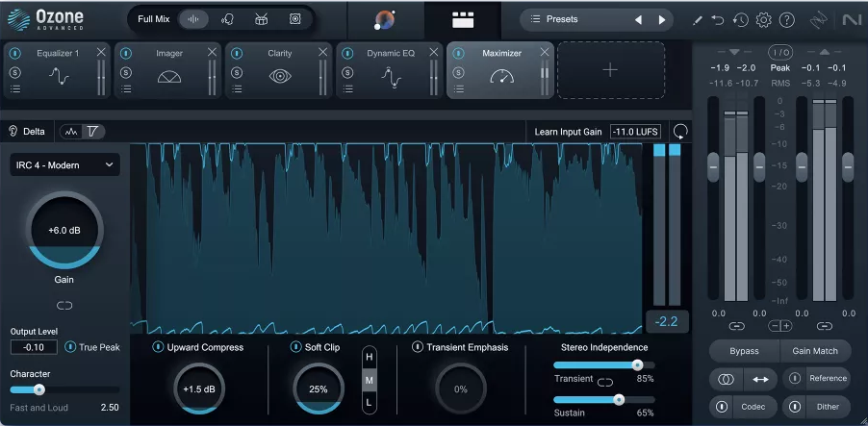Click Learn Input Gain circular icon
Image resolution: width=868 pixels, height=426 pixels.
point(680,132)
